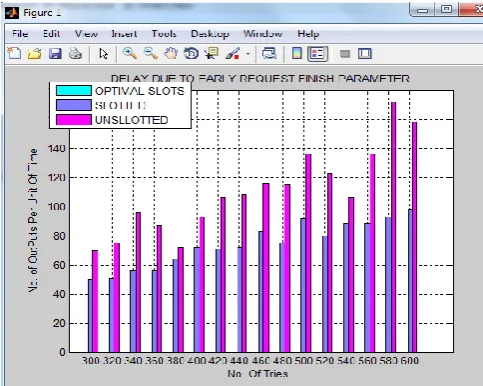Click the cyan OPTIMAL SLOTS legend swatch
Image resolution: width=483 pixels, height=386 pixels.
(74, 91)
